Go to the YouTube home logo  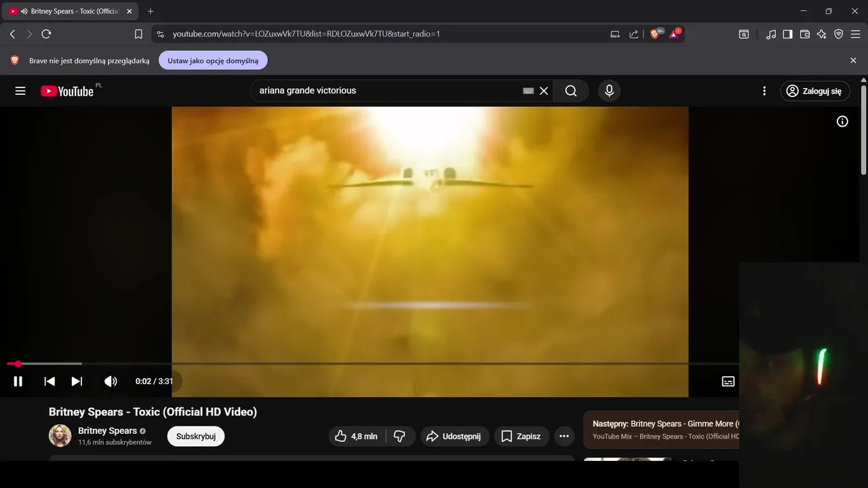(67, 91)
